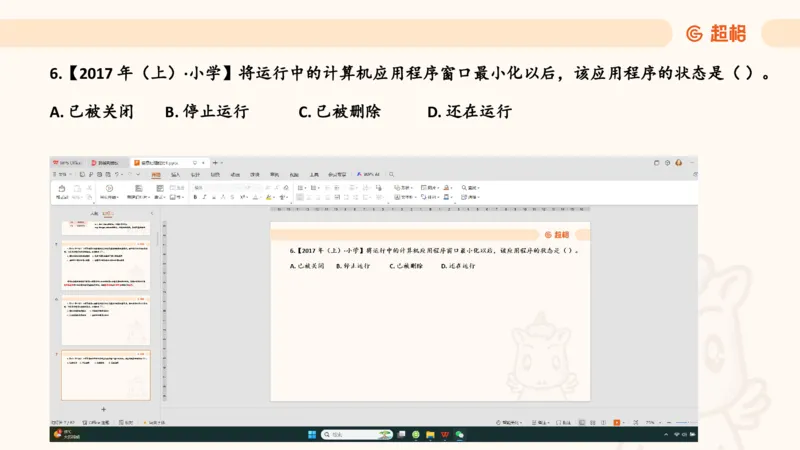
Task: Click the Task View icon on taskbar
Action: click(402, 435)
